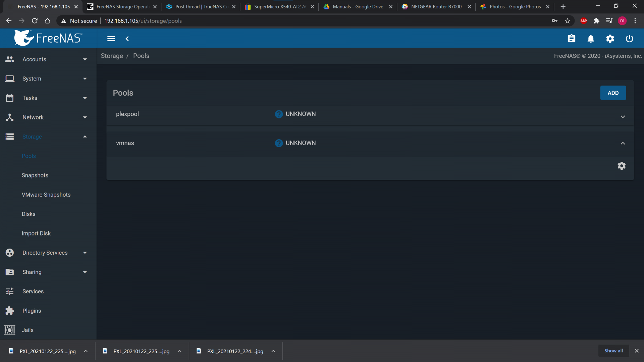Reload the browser page
The width and height of the screenshot is (644, 362).
tap(35, 21)
